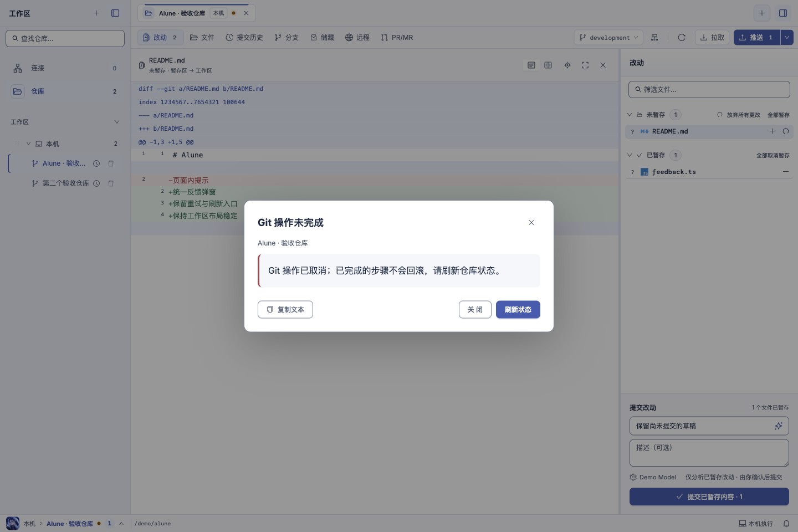Click the 关闭 button in the dialog

click(x=475, y=309)
